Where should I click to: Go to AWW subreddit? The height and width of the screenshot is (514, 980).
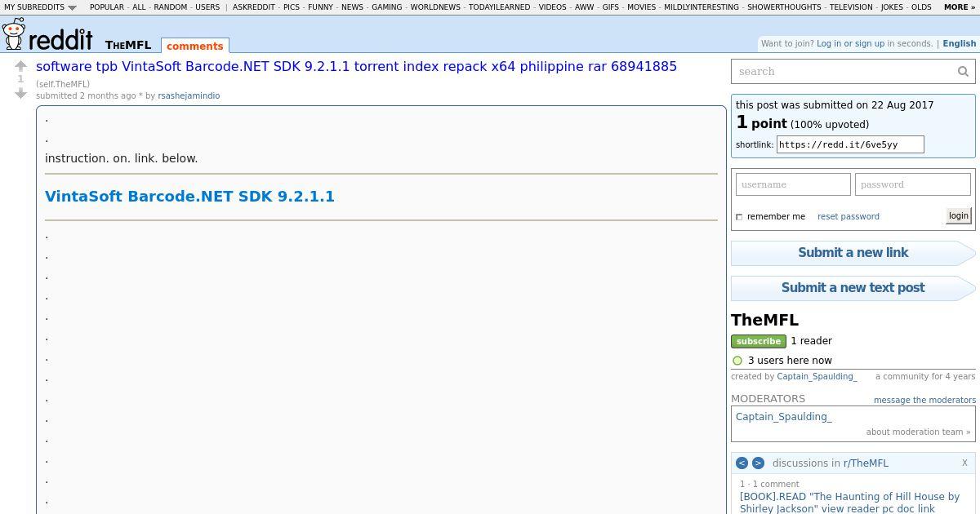[x=584, y=7]
